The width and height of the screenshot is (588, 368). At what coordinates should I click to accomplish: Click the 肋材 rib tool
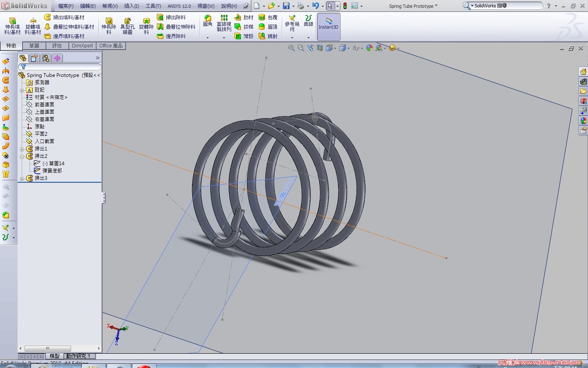244,17
